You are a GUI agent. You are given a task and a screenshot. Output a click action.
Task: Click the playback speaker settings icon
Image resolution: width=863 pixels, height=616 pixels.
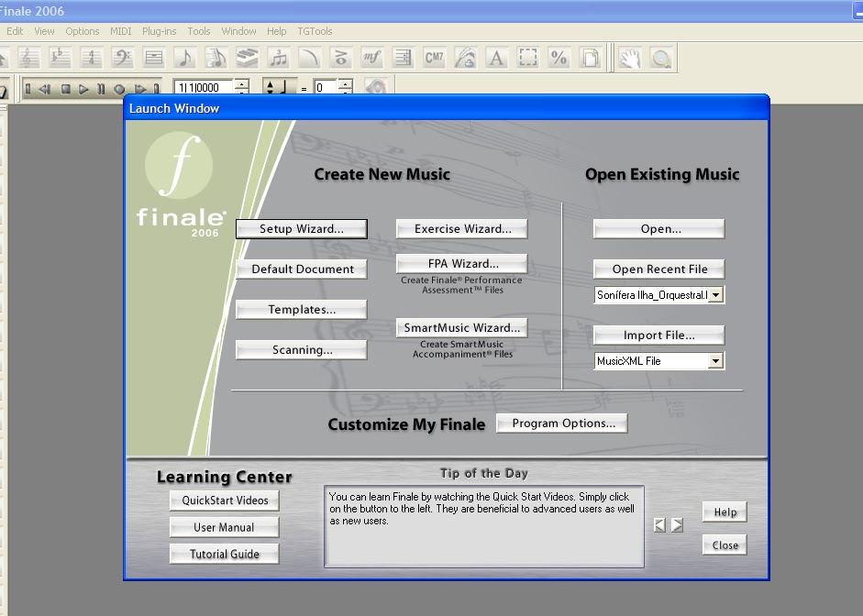pos(376,88)
